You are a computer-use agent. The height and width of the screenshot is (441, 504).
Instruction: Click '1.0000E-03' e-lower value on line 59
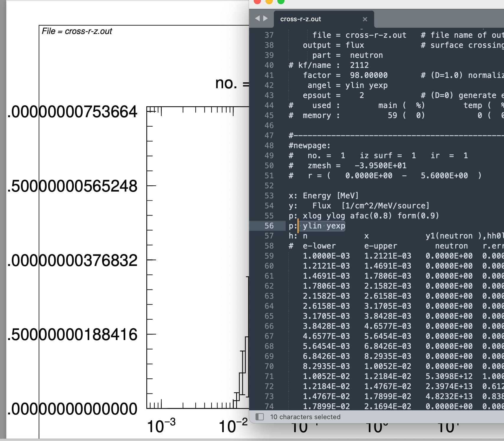tap(326, 256)
